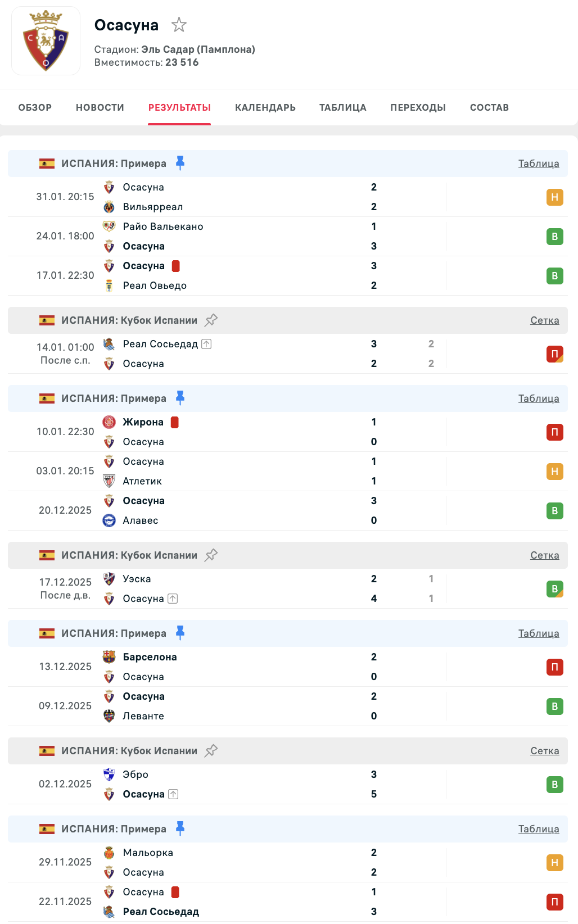This screenshot has height=924, width=578.
Task: Click the Осасуна club crest logo
Action: (x=46, y=41)
